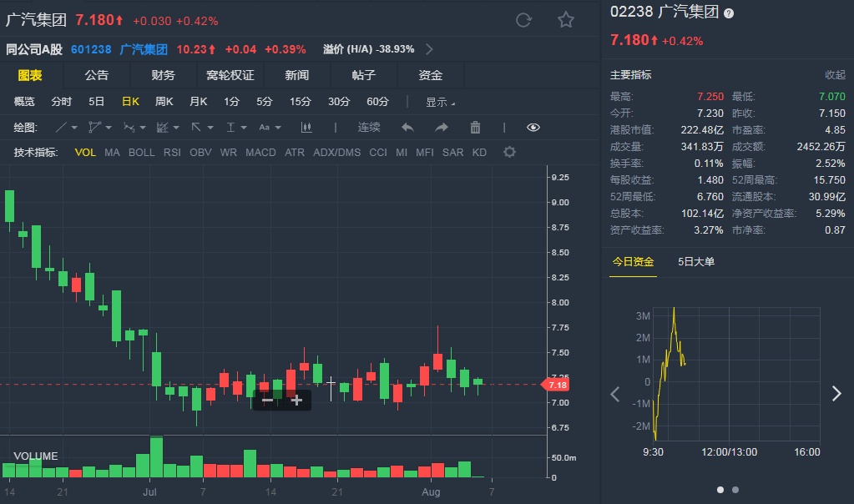Toggle the MA indicator
854x504 pixels.
112,153
